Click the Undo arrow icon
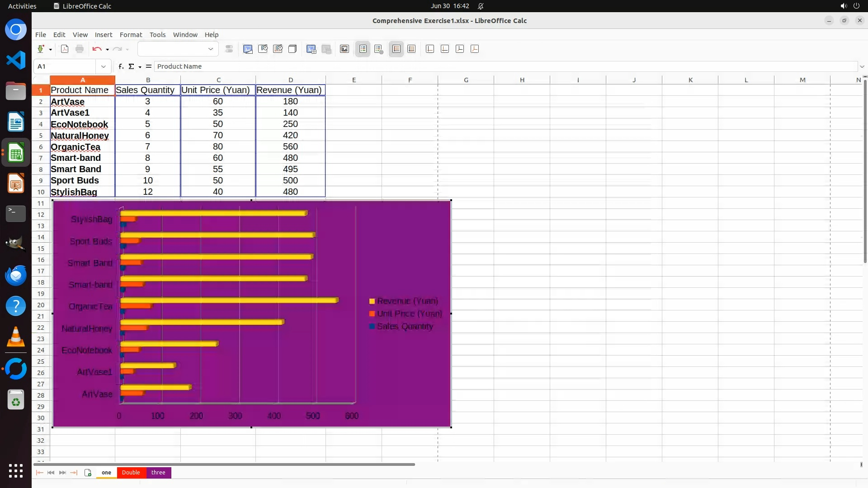 tap(96, 49)
